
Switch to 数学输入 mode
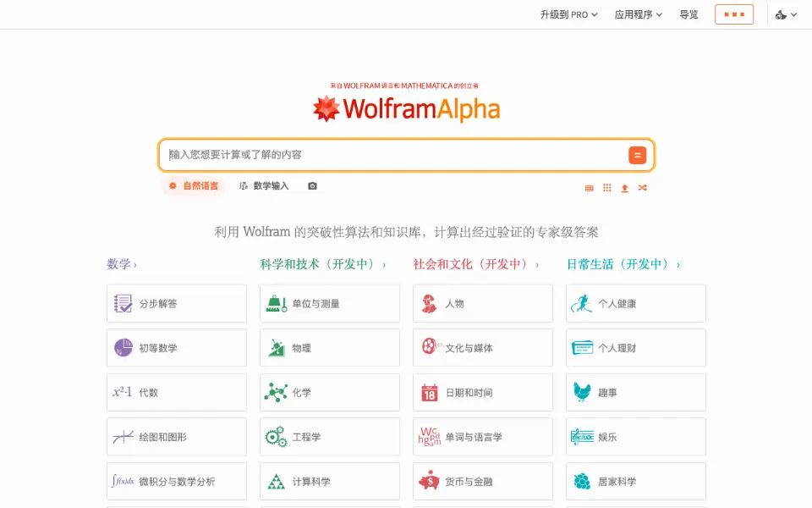coord(264,185)
